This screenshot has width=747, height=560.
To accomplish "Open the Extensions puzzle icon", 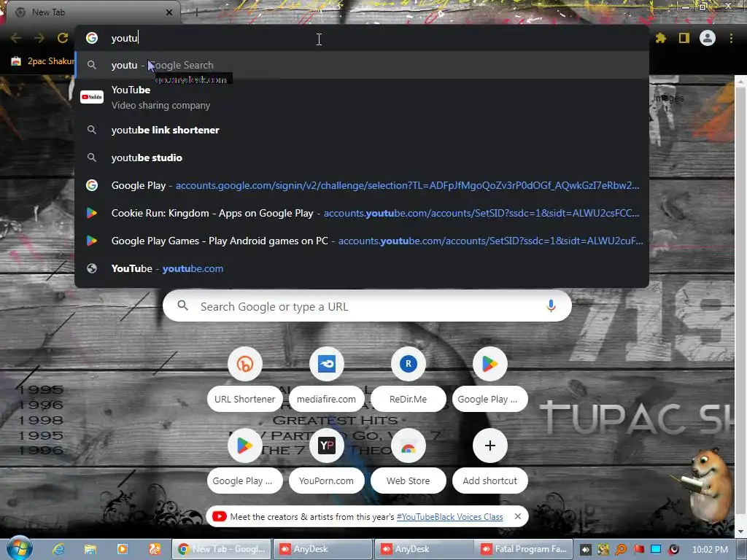I will (660, 38).
